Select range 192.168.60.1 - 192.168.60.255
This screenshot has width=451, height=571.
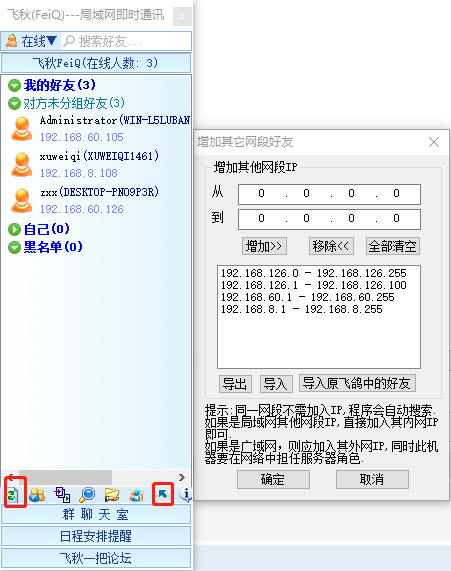(x=308, y=297)
